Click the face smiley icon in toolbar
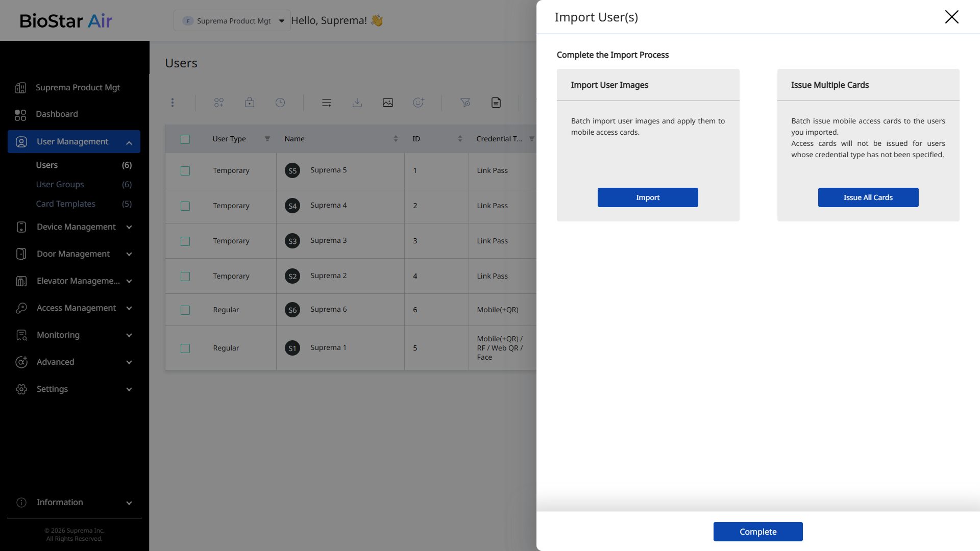980x551 pixels. coord(419,103)
